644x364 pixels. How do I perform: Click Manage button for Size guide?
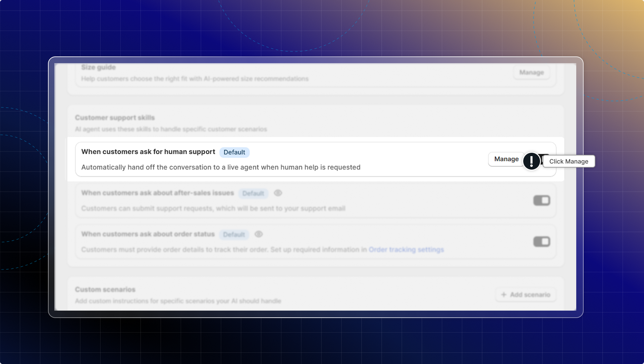click(x=531, y=73)
